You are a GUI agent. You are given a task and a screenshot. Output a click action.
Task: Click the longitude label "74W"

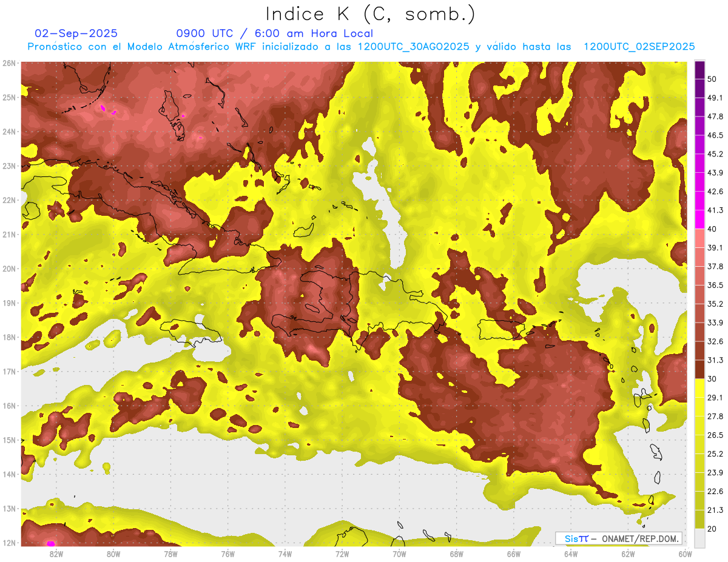point(285,554)
